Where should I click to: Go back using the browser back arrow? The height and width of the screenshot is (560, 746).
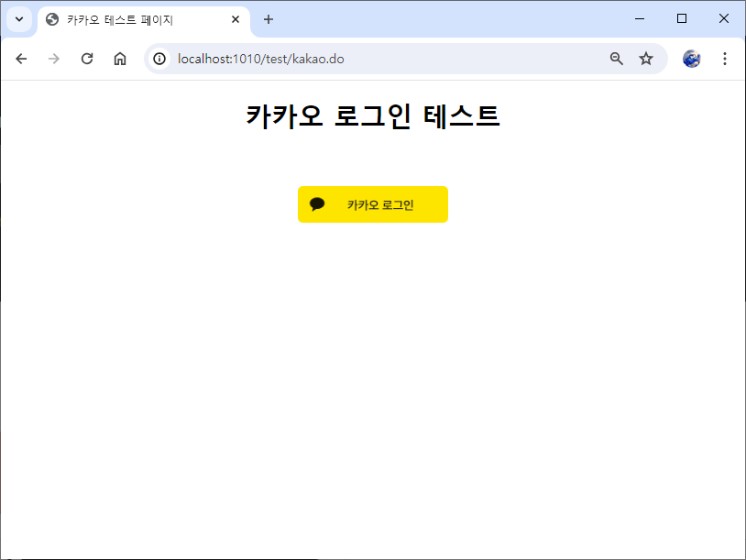coord(21,59)
